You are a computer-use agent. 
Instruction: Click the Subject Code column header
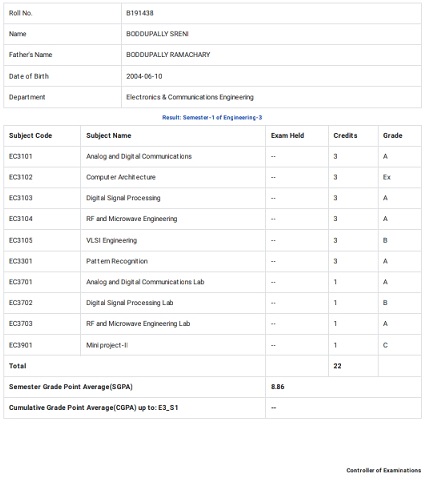(x=30, y=136)
